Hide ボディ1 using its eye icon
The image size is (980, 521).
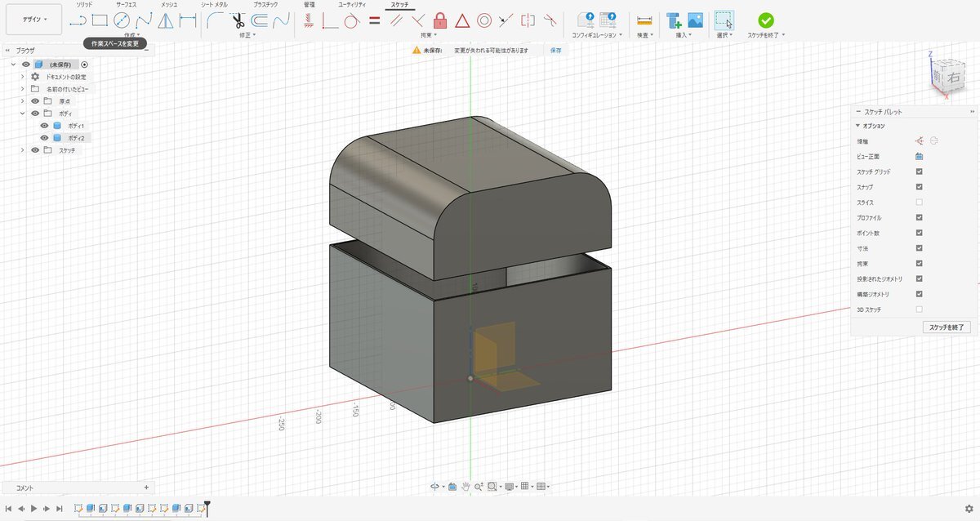[x=45, y=126]
